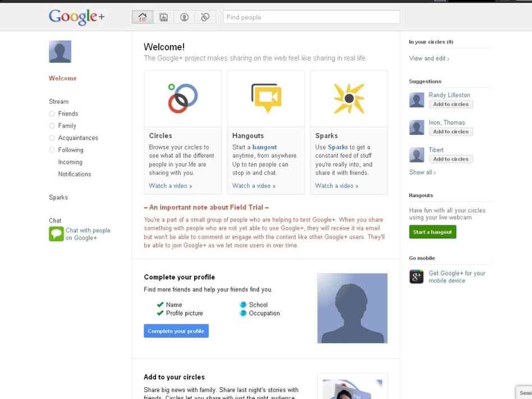Click 'In your circles (0)' heading

[x=431, y=42]
